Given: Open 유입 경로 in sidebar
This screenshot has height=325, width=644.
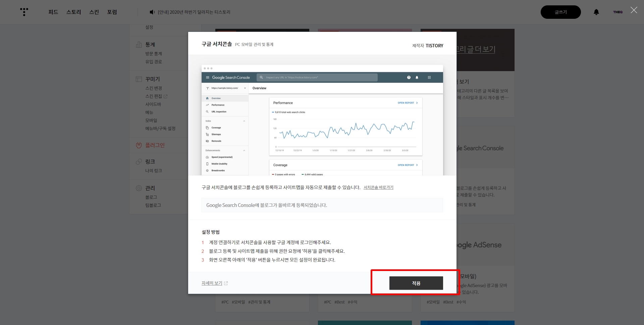Looking at the screenshot, I should pos(154,62).
